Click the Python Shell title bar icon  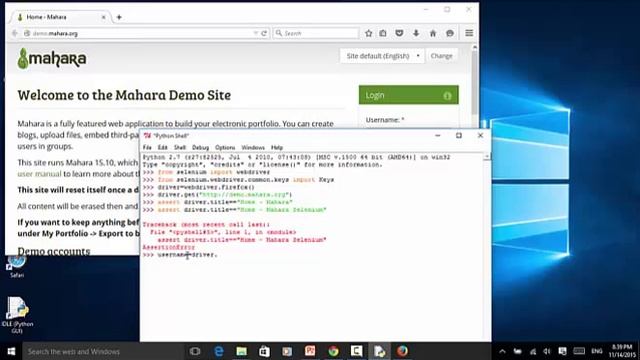tap(147, 136)
